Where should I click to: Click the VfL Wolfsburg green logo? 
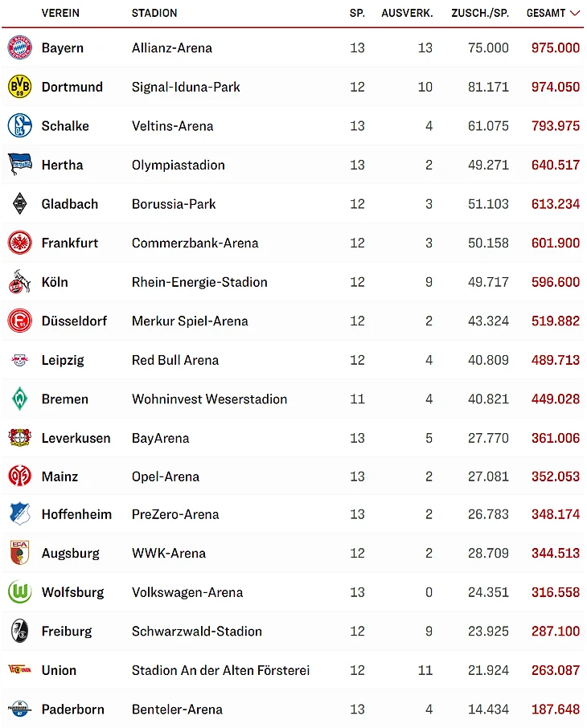(19, 592)
